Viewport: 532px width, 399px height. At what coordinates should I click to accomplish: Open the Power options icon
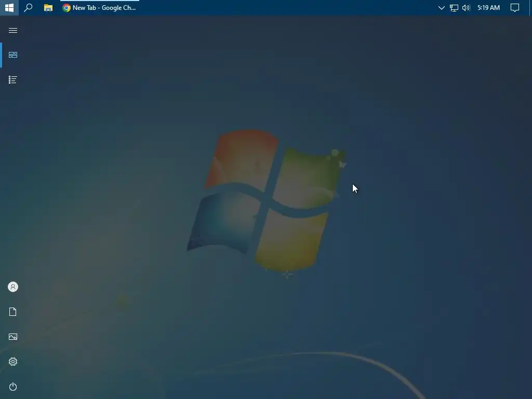click(x=13, y=387)
